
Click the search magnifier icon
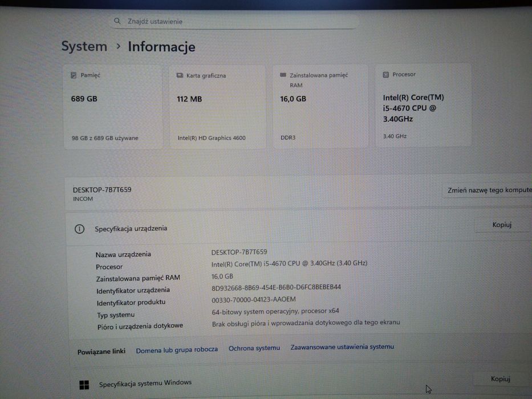[x=117, y=21]
